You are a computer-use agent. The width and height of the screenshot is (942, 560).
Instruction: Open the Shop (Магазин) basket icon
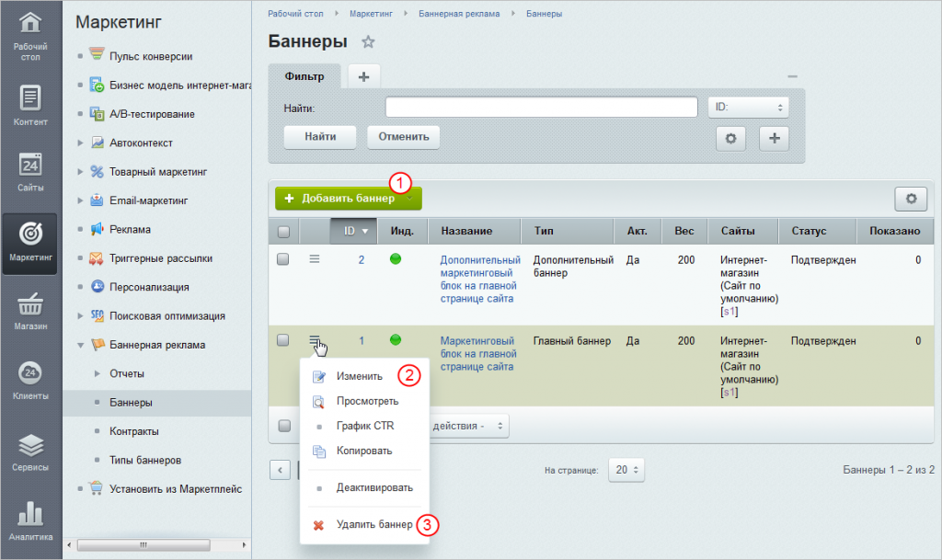30,311
